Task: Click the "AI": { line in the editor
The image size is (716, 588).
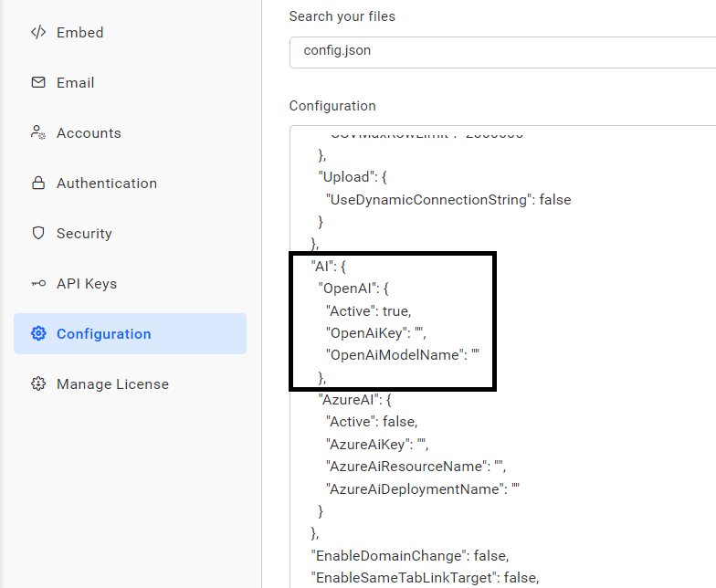Action: tap(329, 267)
